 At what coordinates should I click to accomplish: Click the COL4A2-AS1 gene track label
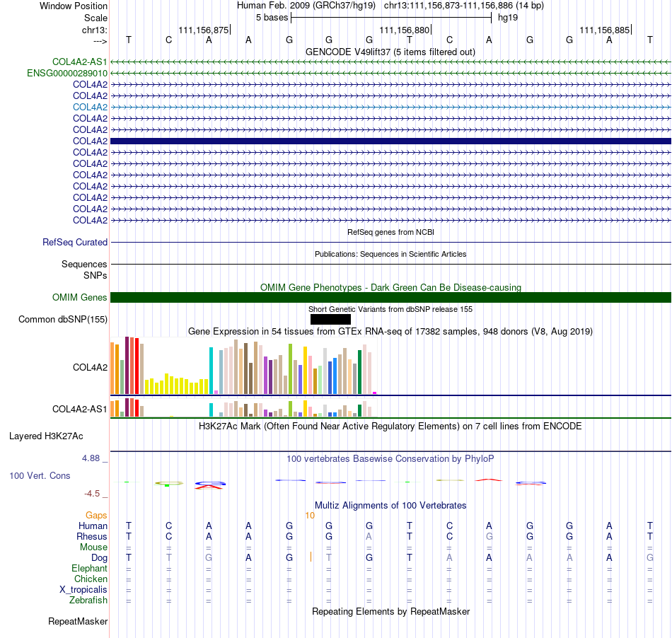80,62
